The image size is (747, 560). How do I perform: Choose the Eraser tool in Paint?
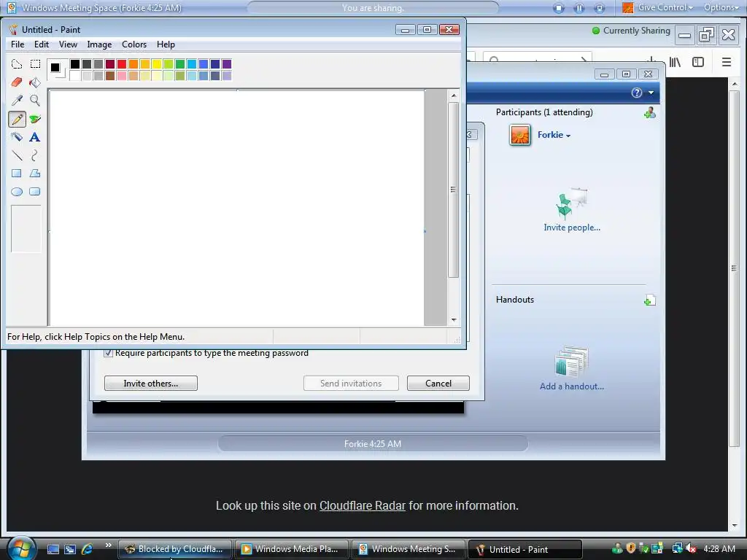click(x=17, y=82)
